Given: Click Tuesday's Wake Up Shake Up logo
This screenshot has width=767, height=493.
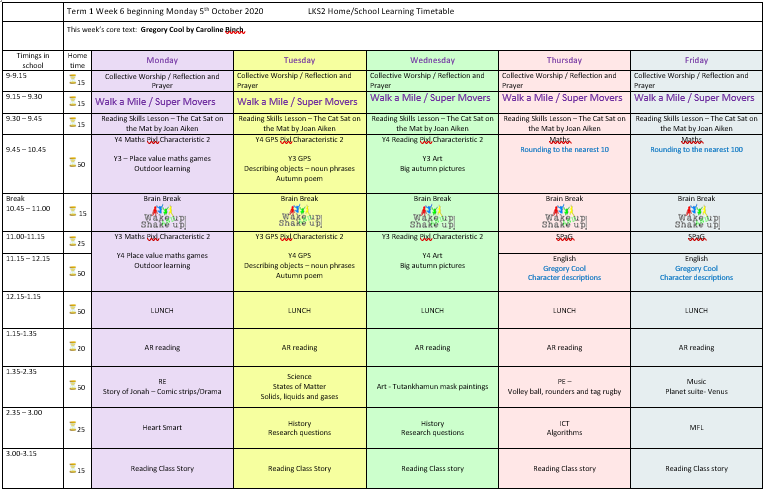Looking at the screenshot, I should (299, 217).
